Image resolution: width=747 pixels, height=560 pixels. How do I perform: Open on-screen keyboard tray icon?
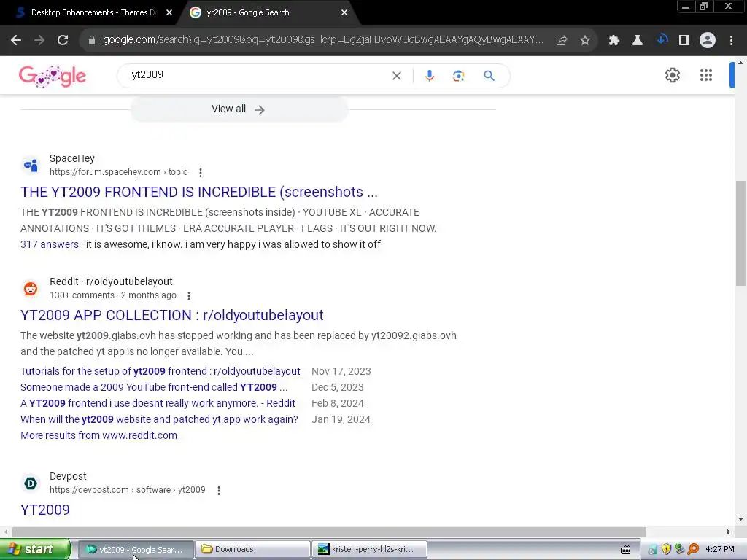(625, 550)
